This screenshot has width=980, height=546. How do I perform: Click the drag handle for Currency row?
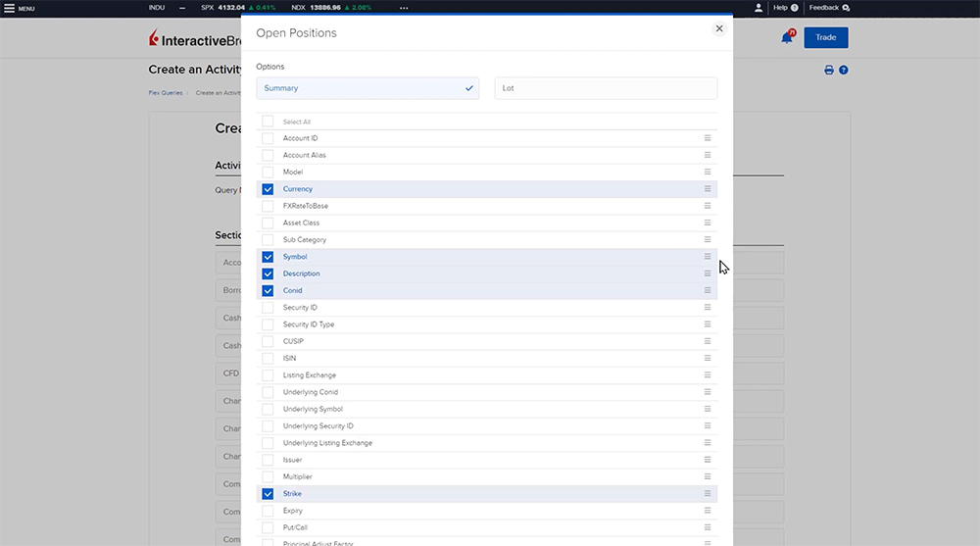[708, 189]
